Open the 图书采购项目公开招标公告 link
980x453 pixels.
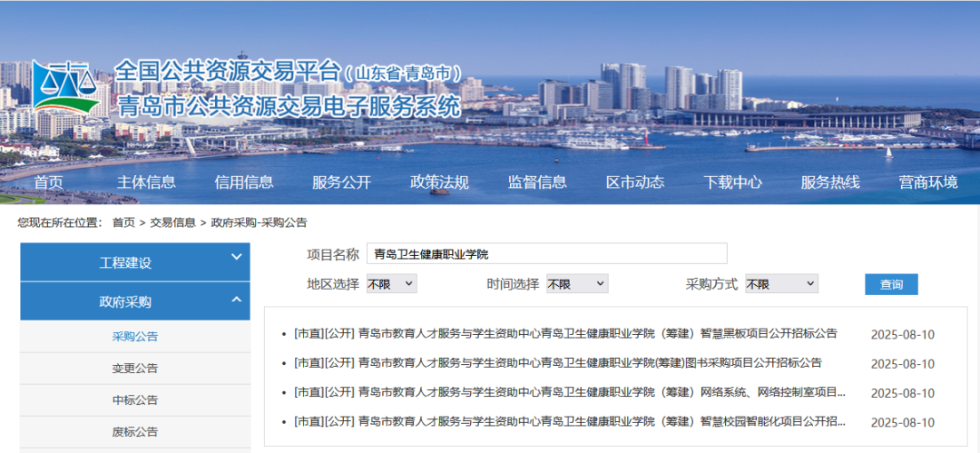(558, 363)
